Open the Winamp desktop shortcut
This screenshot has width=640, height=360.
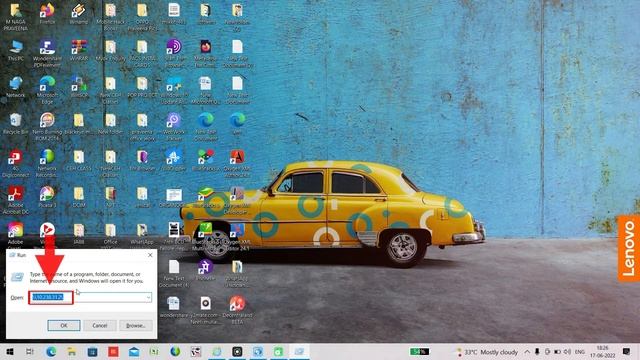coord(79,14)
